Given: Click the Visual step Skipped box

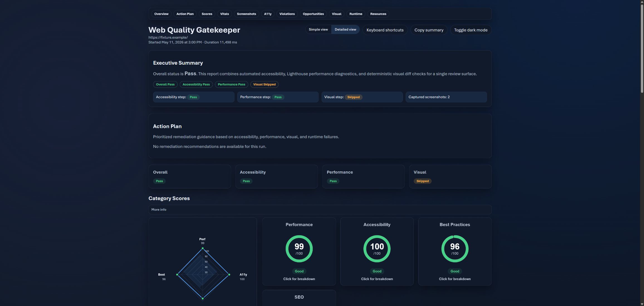Looking at the screenshot, I should point(362,97).
